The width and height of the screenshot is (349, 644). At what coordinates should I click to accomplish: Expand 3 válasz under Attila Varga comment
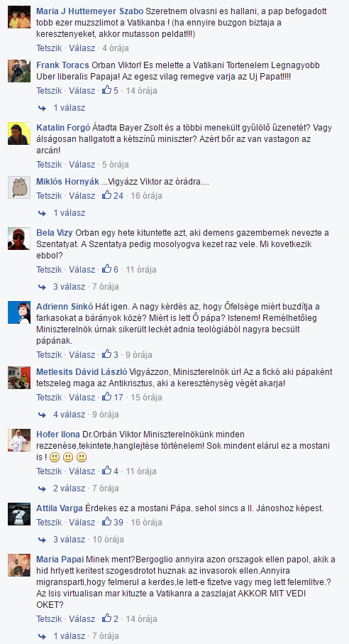pyautogui.click(x=69, y=539)
